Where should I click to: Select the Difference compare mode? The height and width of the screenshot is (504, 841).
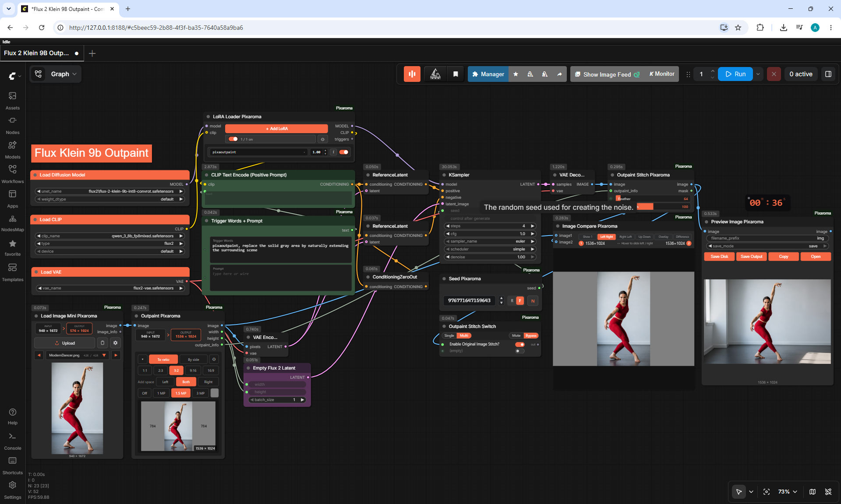(x=682, y=237)
